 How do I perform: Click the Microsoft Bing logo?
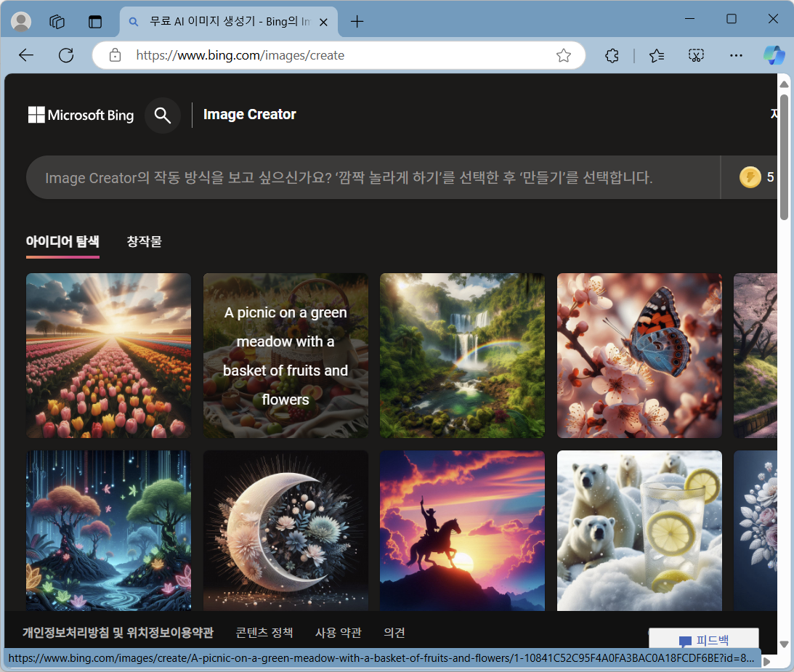click(x=80, y=115)
